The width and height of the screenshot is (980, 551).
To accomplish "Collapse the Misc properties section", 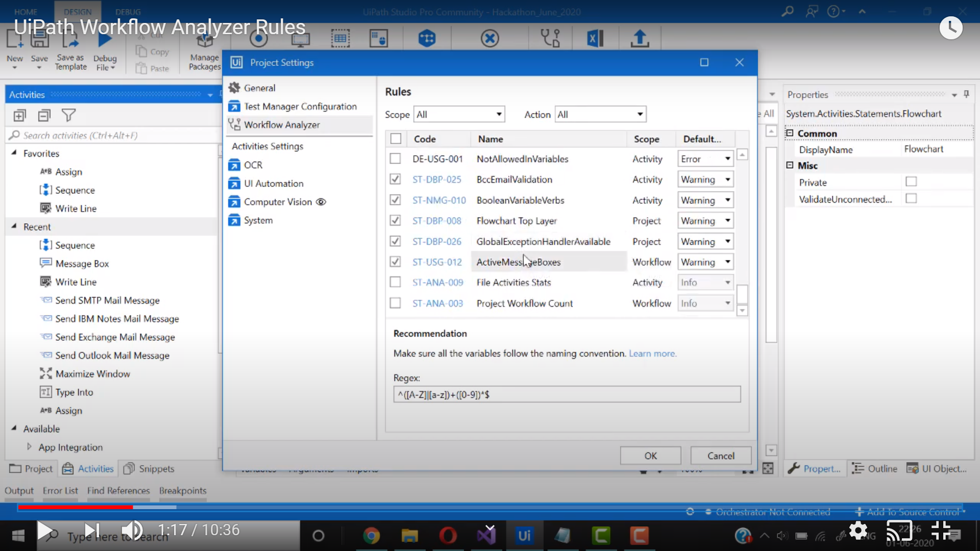I will click(790, 165).
